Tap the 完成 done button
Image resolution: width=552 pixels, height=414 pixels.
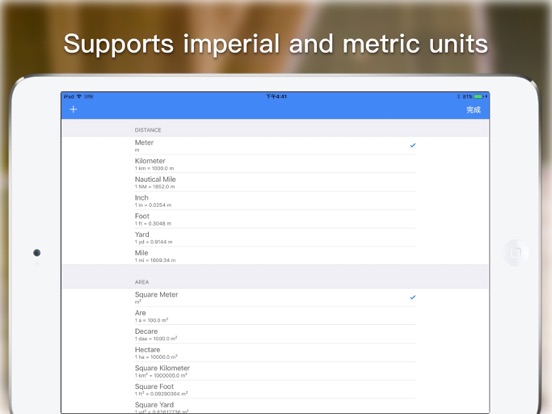point(473,110)
